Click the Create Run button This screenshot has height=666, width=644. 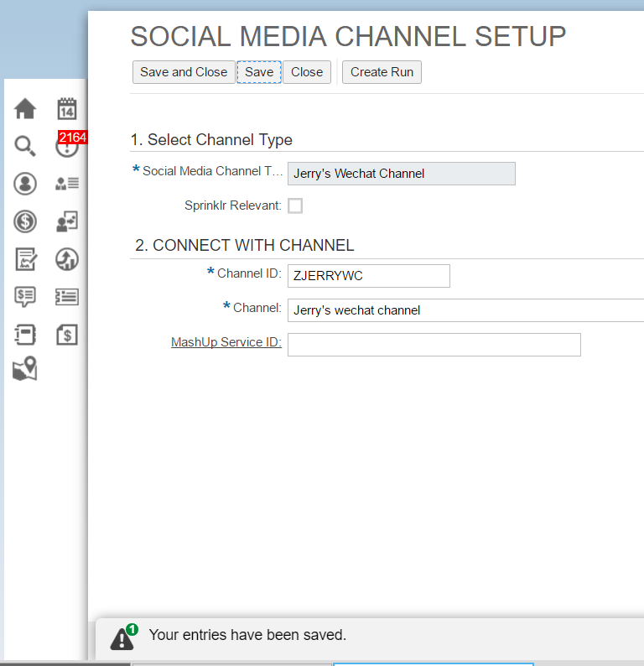click(x=382, y=72)
